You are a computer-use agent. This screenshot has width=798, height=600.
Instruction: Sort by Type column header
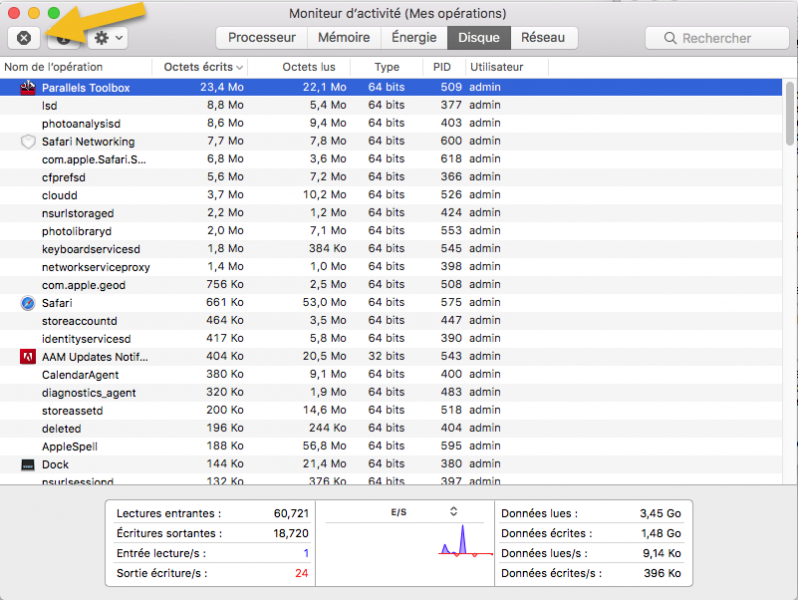387,67
